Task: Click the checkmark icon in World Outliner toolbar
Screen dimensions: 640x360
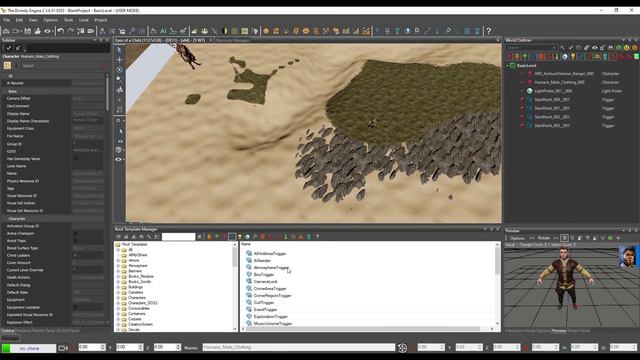Action: pos(571,48)
